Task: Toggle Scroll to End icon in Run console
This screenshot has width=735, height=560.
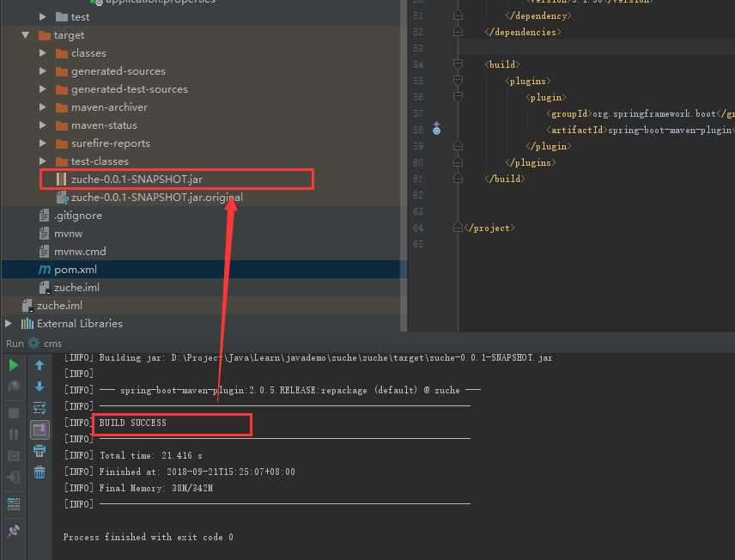Action: point(39,429)
